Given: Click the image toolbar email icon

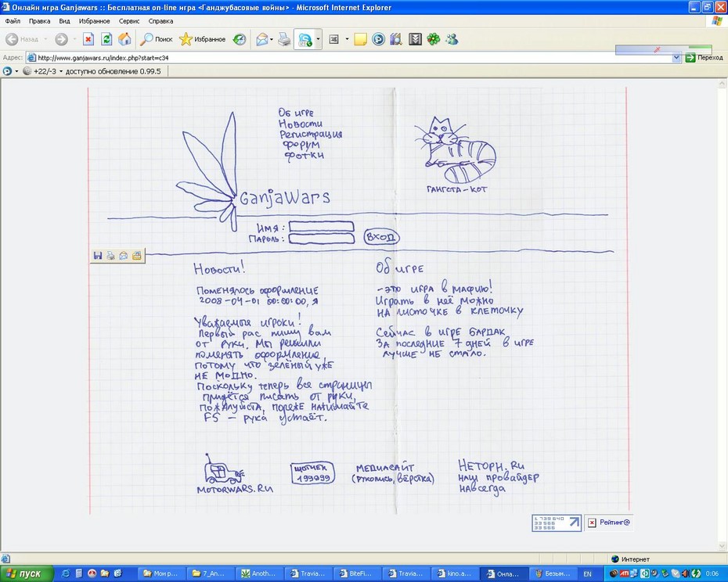Looking at the screenshot, I should coord(124,256).
